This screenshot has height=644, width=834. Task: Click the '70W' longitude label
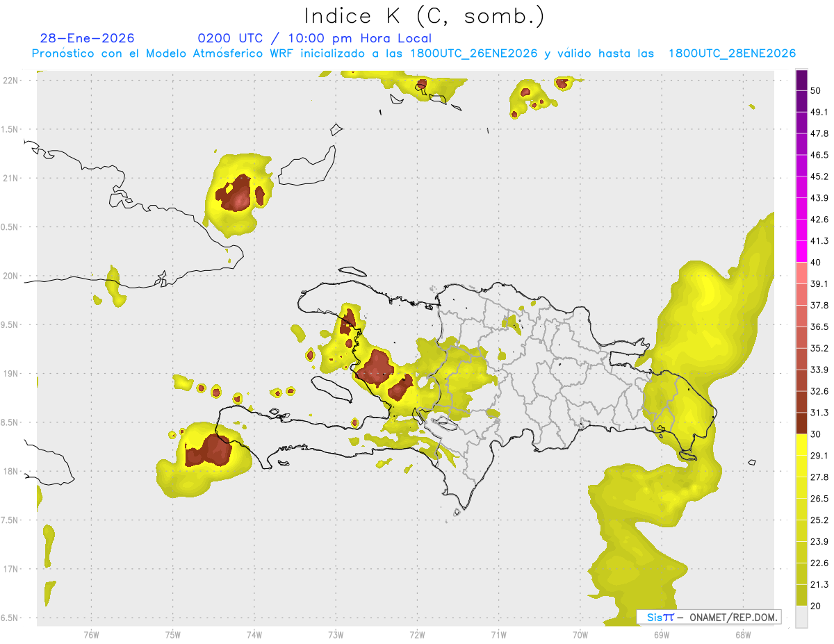[580, 635]
